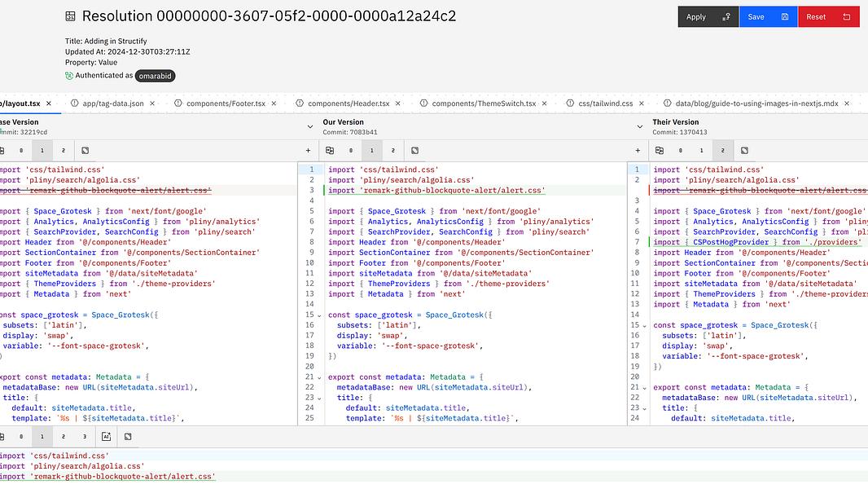This screenshot has width=868, height=489.
Task: Close the guide-to-using-images-in-nextjs.mdx tab
Action: click(x=847, y=104)
